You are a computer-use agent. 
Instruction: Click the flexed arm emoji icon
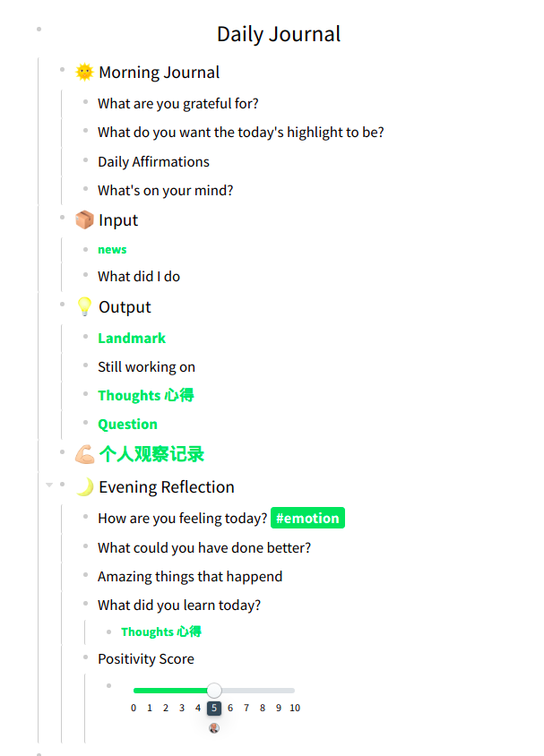(84, 454)
